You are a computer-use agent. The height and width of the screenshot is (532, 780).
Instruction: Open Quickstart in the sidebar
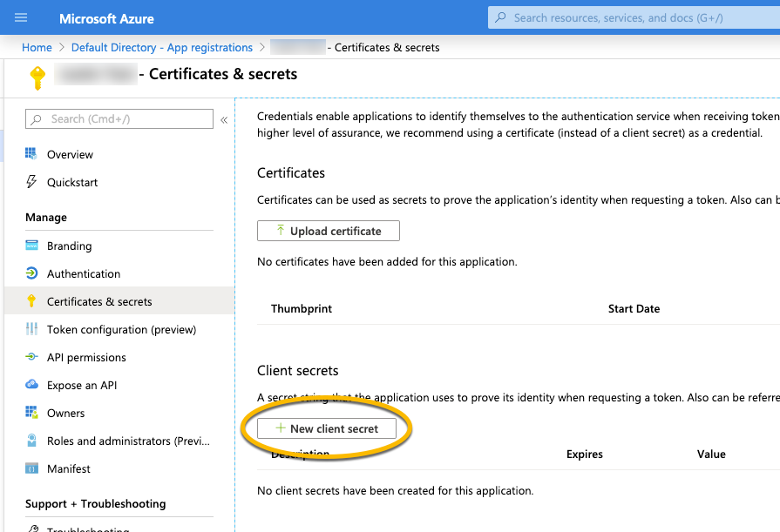pyautogui.click(x=72, y=183)
